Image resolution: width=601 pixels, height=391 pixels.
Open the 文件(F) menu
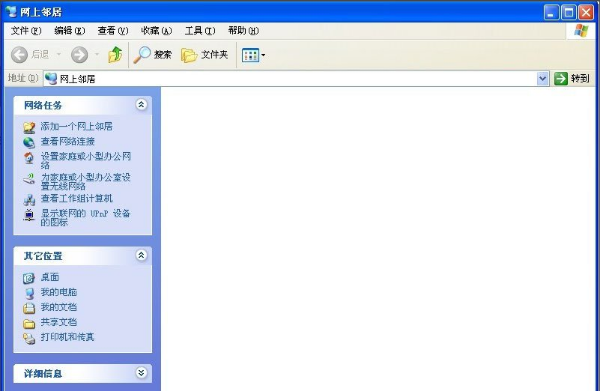tap(26, 31)
